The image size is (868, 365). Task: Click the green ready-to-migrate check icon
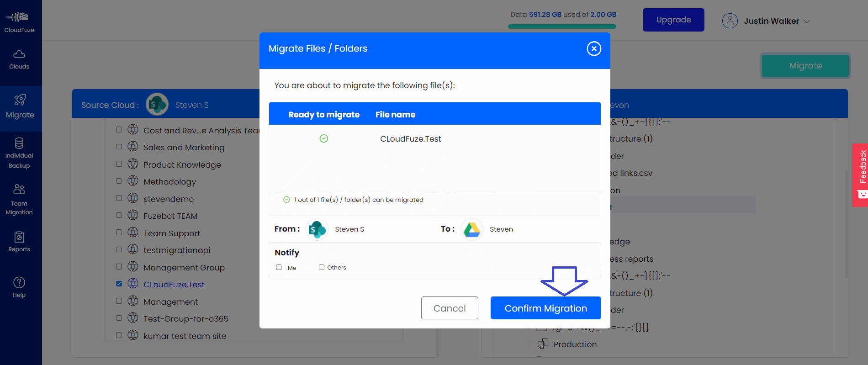pyautogui.click(x=324, y=138)
